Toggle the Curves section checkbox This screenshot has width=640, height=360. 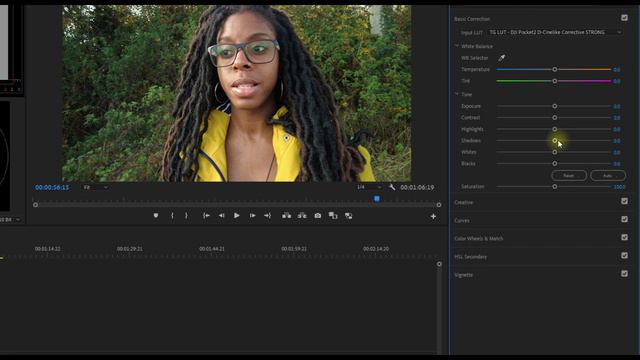[624, 219]
